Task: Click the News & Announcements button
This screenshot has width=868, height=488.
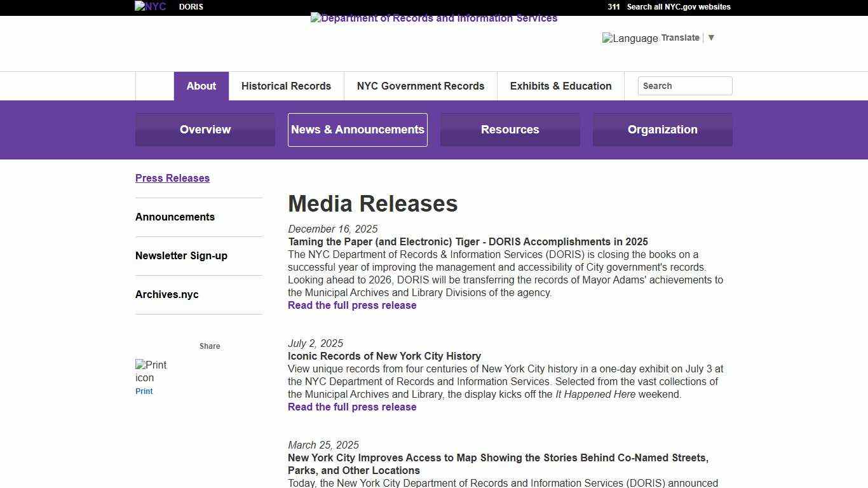Action: click(357, 130)
